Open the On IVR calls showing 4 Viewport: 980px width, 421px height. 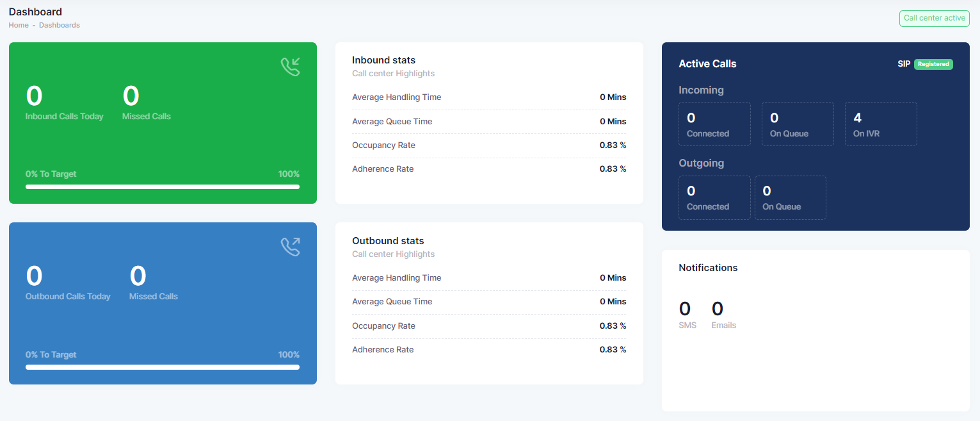tap(881, 124)
